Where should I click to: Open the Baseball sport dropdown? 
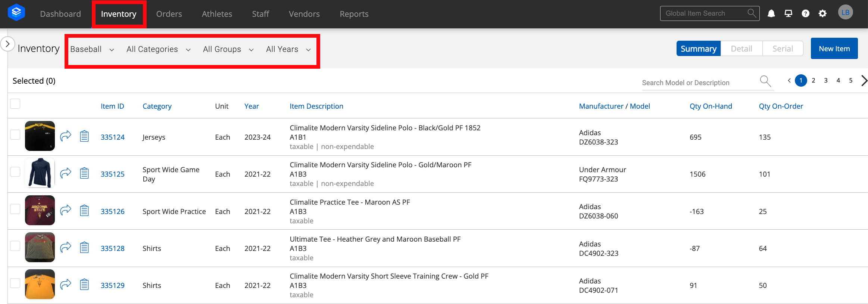pos(92,49)
